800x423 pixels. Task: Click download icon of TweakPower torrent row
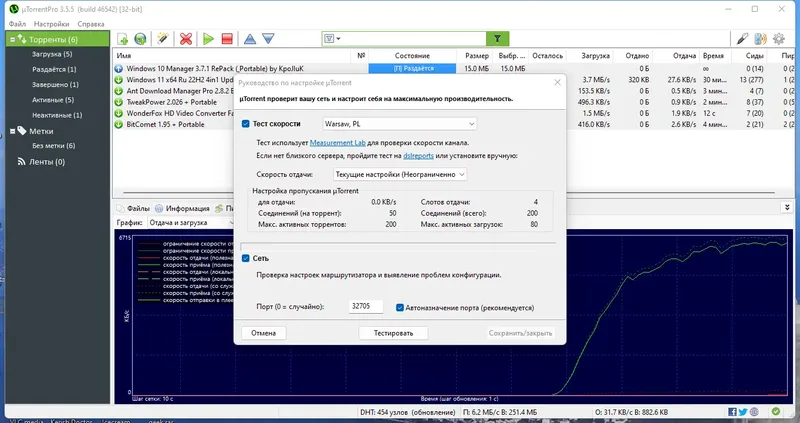[118, 102]
